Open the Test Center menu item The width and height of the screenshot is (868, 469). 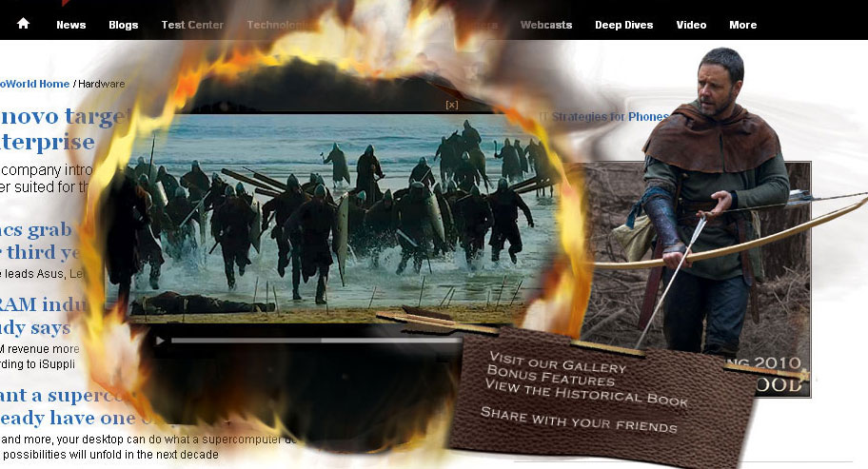192,25
